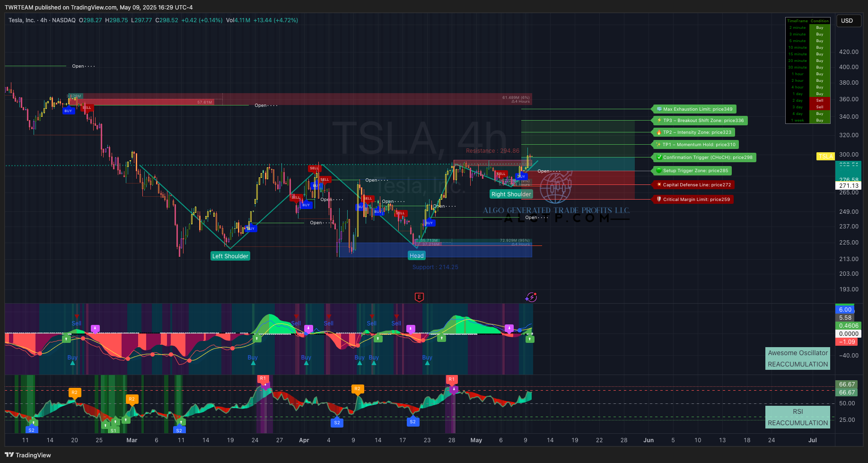868x463 pixels.
Task: Click the BUY tag just before May 9
Action: click(x=521, y=176)
